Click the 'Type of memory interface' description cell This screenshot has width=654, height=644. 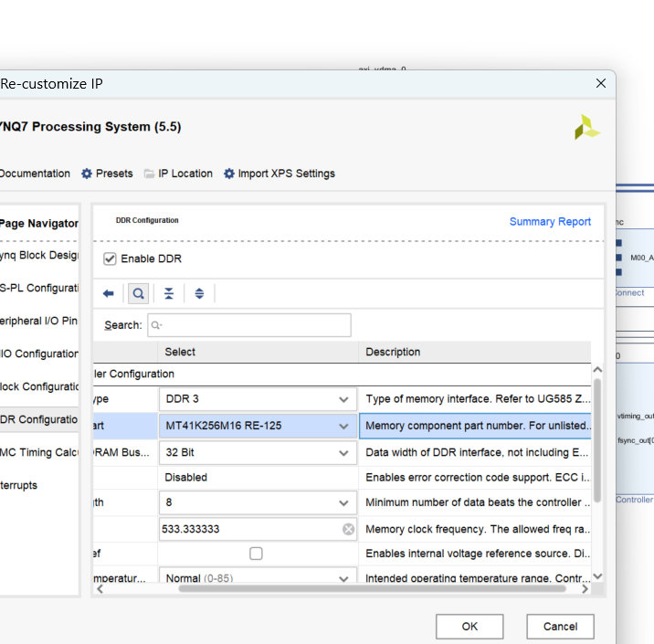475,399
